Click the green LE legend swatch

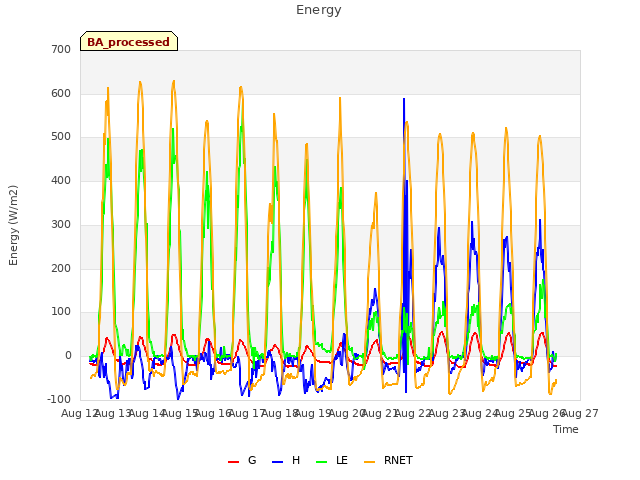(322, 462)
